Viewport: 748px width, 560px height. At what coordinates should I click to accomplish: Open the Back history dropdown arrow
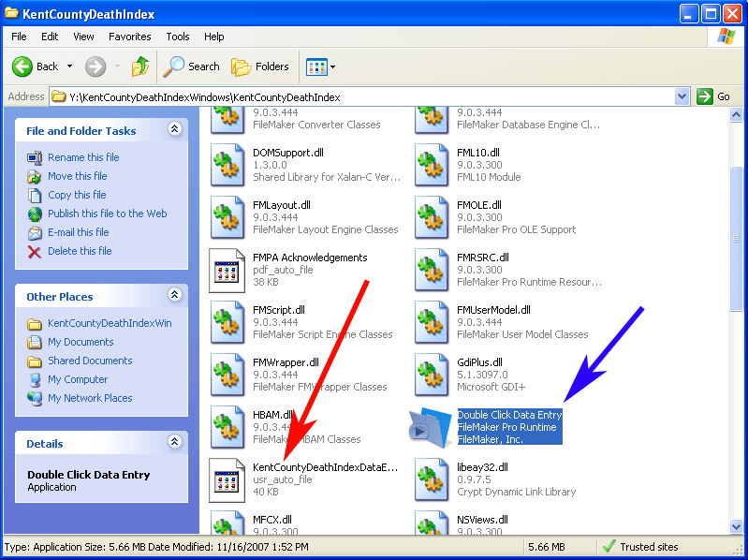69,66
